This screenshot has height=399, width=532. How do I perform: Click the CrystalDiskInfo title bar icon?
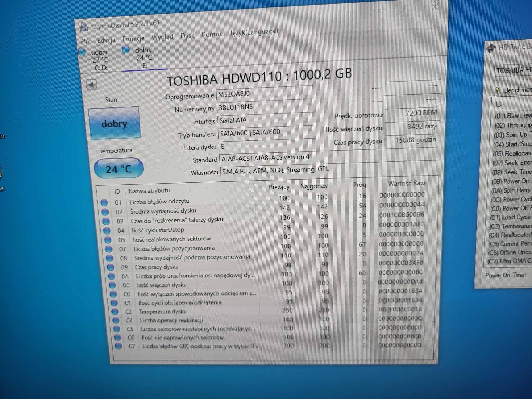(84, 27)
